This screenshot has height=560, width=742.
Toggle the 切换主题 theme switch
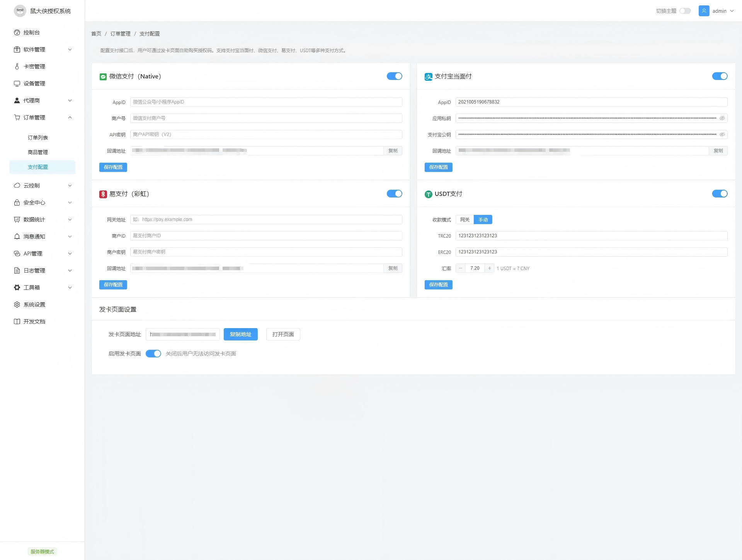click(685, 11)
